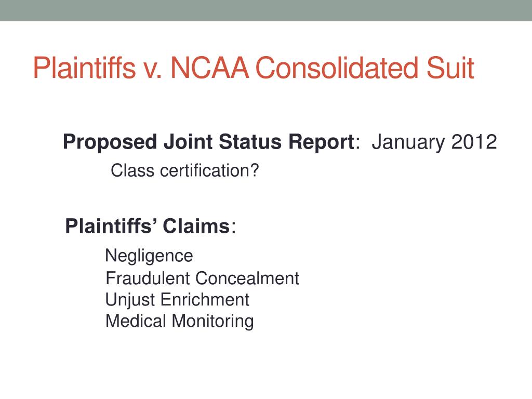Click the word Monitoring
Viewport: 532px width, 399px height.
click(212, 322)
